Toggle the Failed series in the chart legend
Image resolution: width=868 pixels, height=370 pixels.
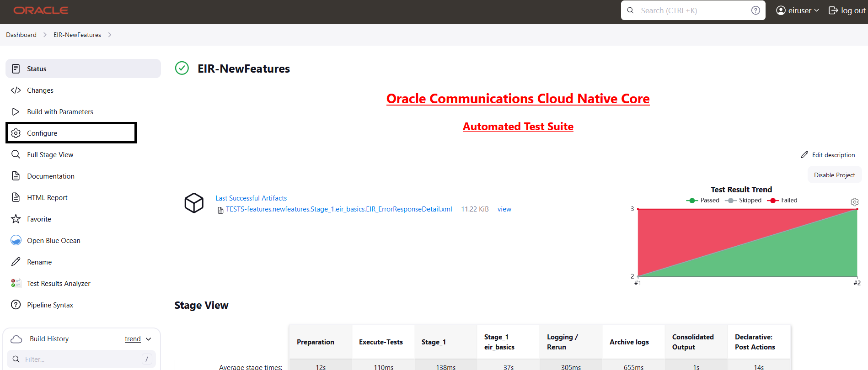[782, 200]
